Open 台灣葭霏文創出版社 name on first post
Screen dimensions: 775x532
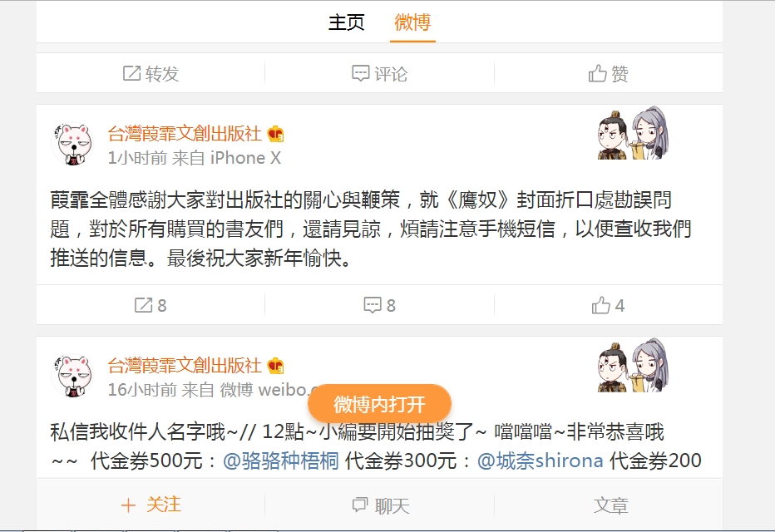(185, 133)
